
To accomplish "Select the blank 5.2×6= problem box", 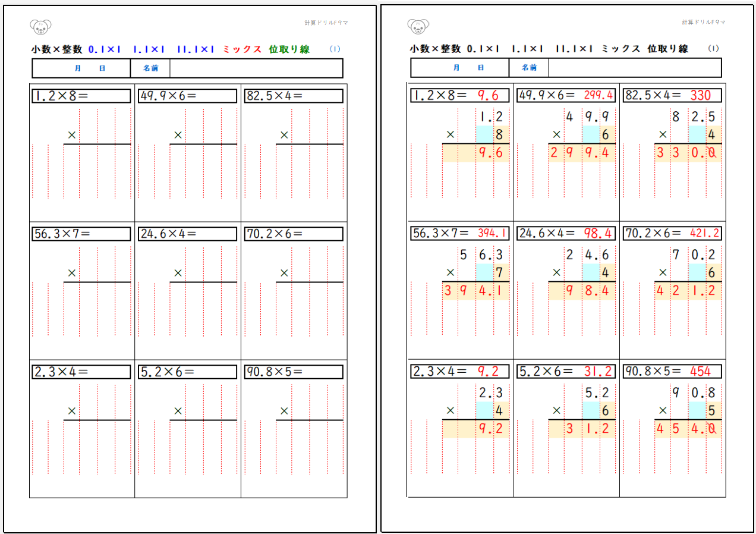I will 187,372.
